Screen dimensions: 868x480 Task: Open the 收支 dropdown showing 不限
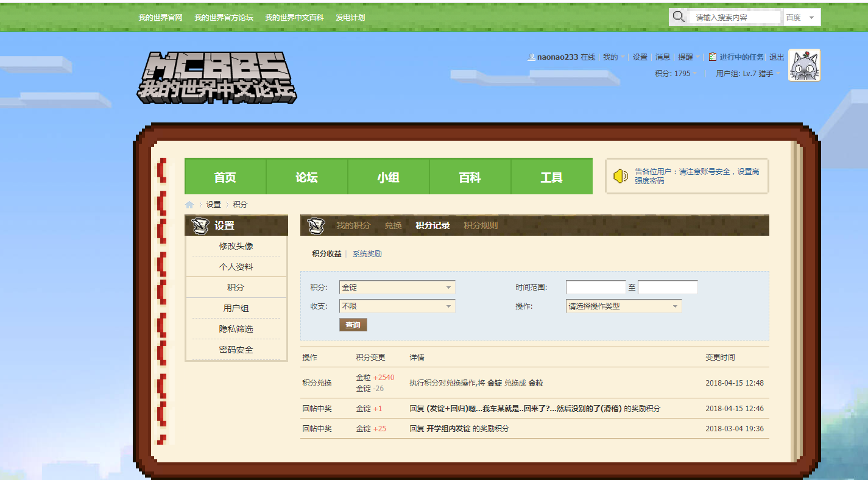click(x=397, y=306)
